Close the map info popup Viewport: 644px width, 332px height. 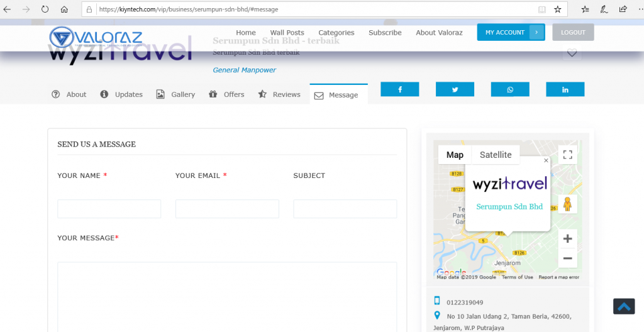[546, 161]
